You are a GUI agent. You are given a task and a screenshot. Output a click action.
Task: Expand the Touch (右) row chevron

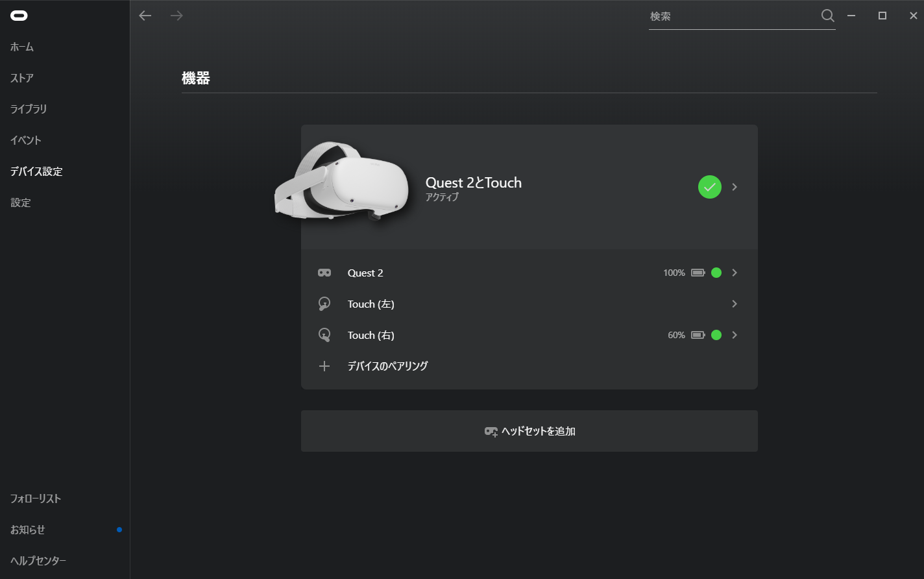pyautogui.click(x=735, y=335)
